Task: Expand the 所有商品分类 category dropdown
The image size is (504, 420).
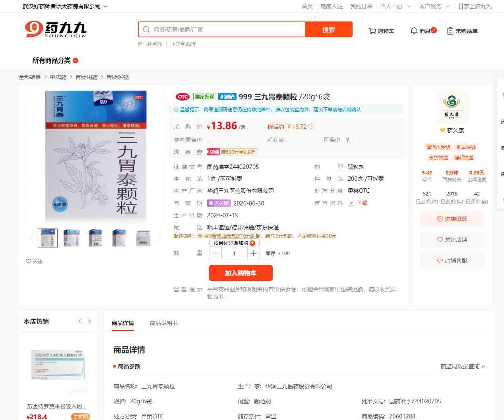Action: point(55,60)
